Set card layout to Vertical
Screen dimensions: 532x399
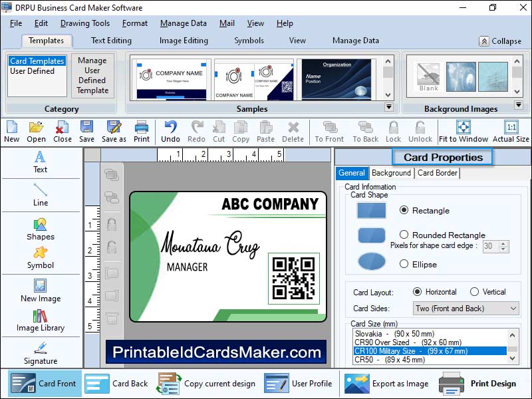pyautogui.click(x=474, y=292)
